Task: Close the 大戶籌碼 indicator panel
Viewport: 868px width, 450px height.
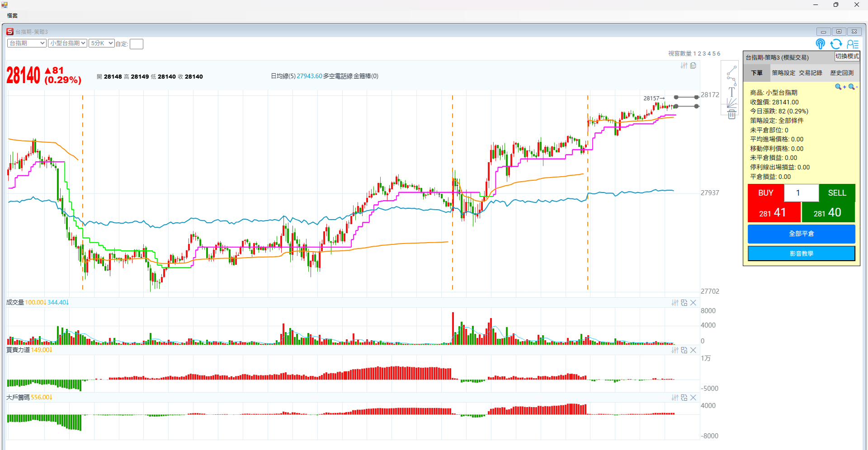Action: pos(693,398)
